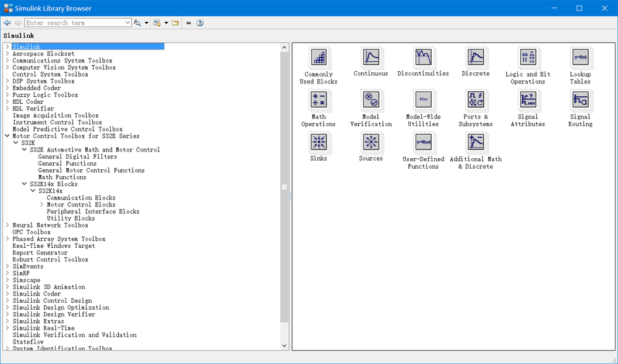The width and height of the screenshot is (618, 364).
Task: Select Model Predictive Control Toolbox entry
Action: pyautogui.click(x=67, y=129)
